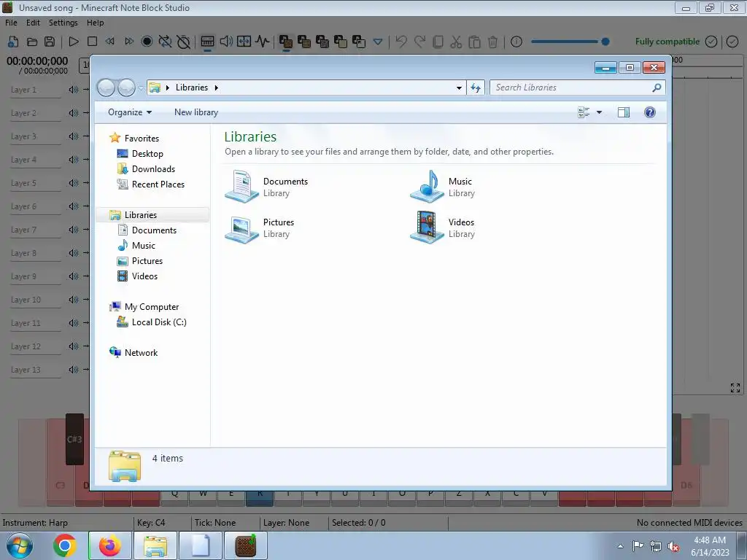Image resolution: width=747 pixels, height=560 pixels.
Task: Click the refresh button beside the address bar
Action: pyautogui.click(x=476, y=87)
